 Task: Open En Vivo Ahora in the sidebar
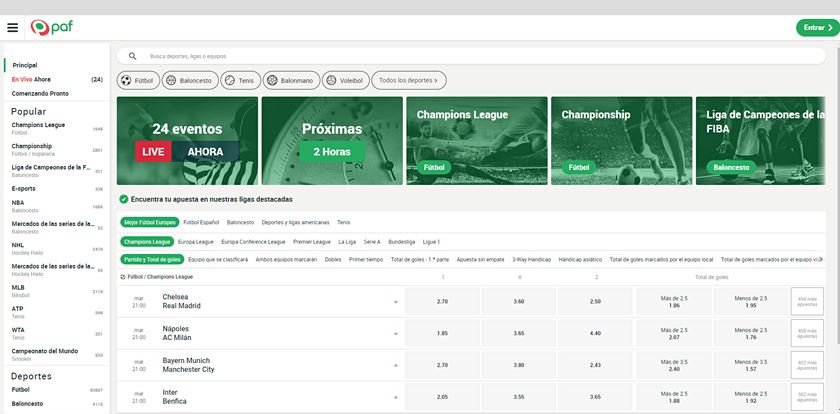click(x=57, y=79)
